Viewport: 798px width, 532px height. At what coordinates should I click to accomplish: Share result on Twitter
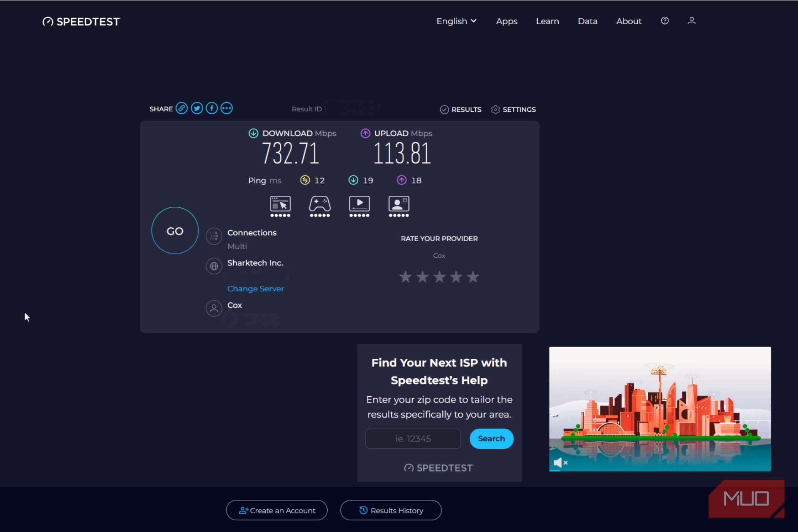tap(197, 108)
